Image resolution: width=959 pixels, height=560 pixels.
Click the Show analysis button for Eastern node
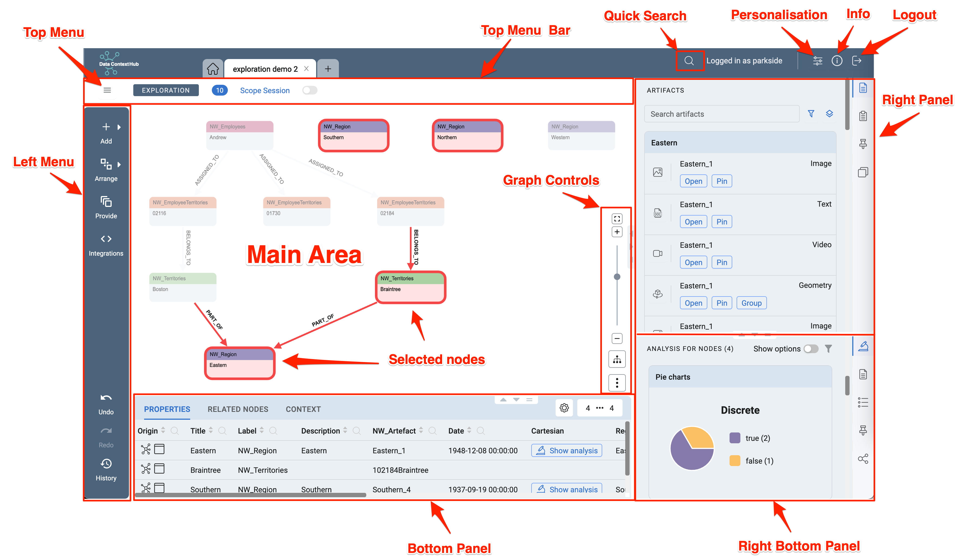pos(566,451)
